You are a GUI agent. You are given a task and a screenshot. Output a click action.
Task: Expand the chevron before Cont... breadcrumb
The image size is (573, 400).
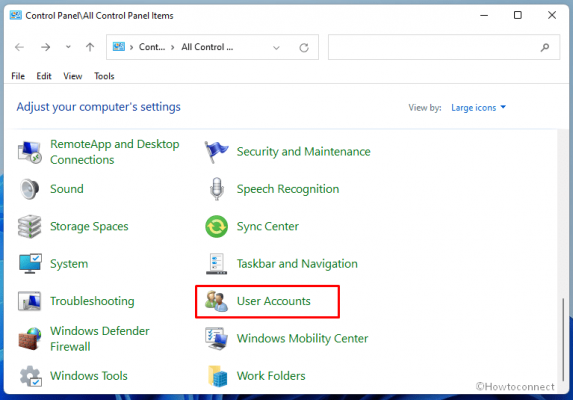132,47
